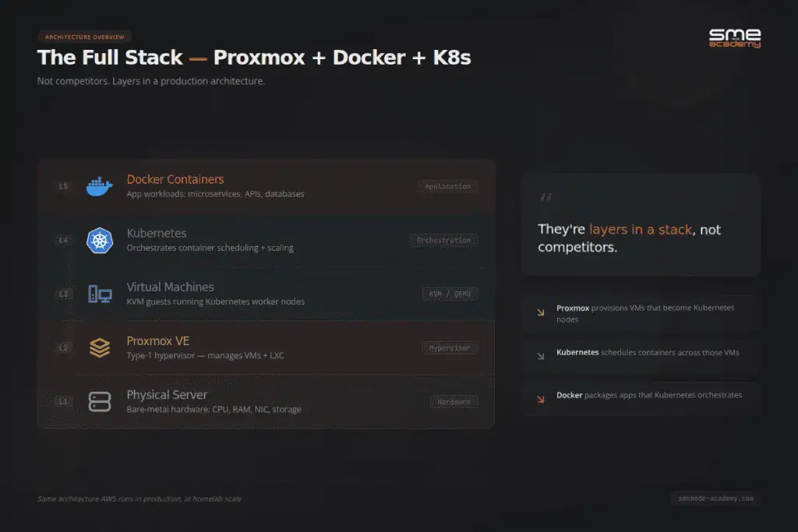
Task: Select the Proxmox VE layer title
Action: coord(158,341)
